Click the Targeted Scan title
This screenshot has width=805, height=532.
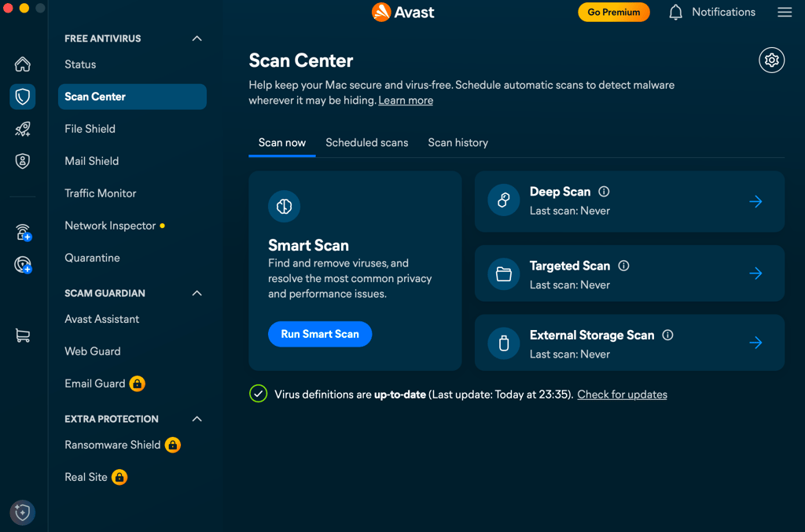570,266
